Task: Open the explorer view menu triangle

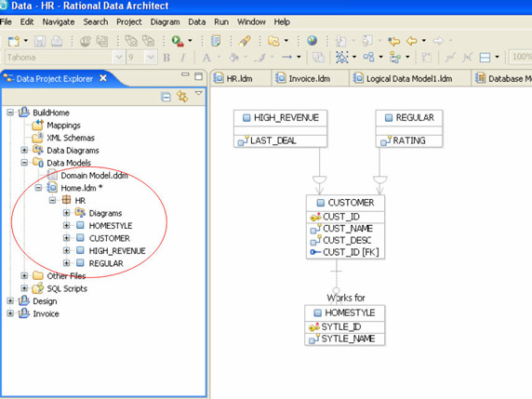Action: point(198,93)
